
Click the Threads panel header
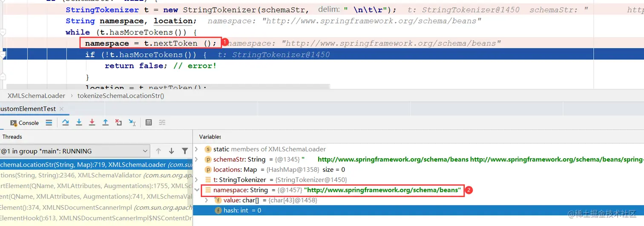(x=12, y=137)
